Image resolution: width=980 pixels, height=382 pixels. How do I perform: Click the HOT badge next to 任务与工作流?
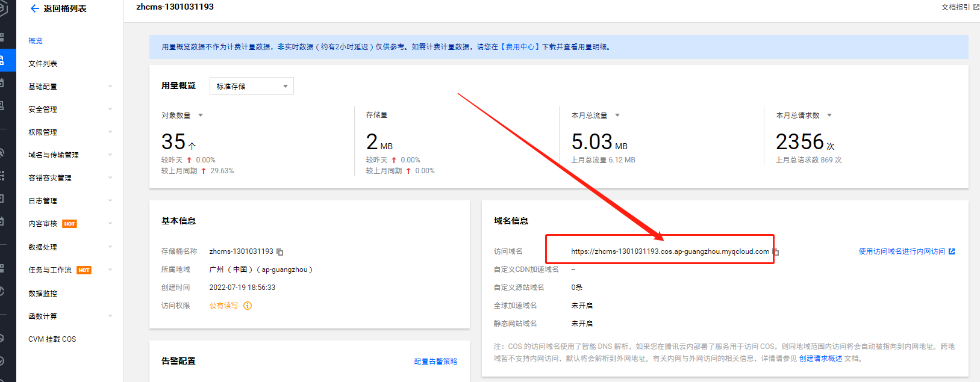(x=84, y=270)
